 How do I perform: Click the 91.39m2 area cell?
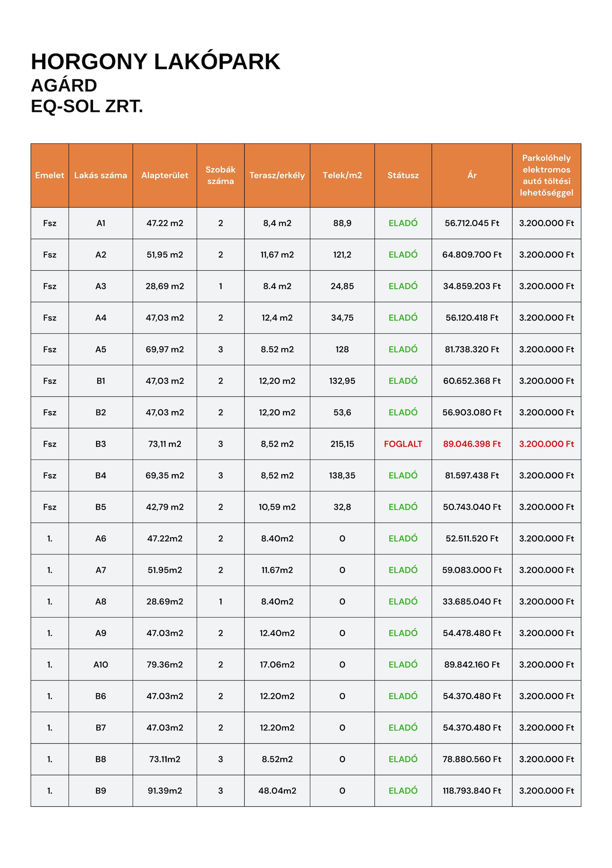(165, 791)
